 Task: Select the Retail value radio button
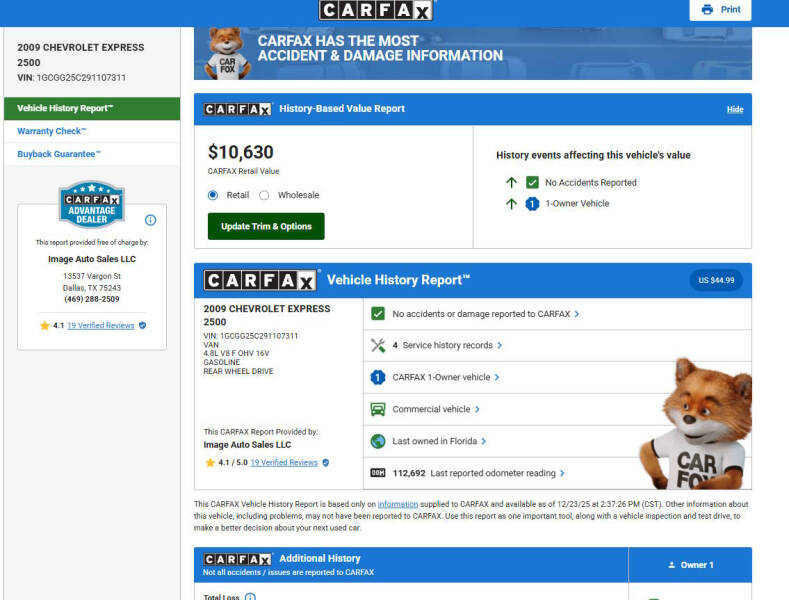pyautogui.click(x=213, y=196)
